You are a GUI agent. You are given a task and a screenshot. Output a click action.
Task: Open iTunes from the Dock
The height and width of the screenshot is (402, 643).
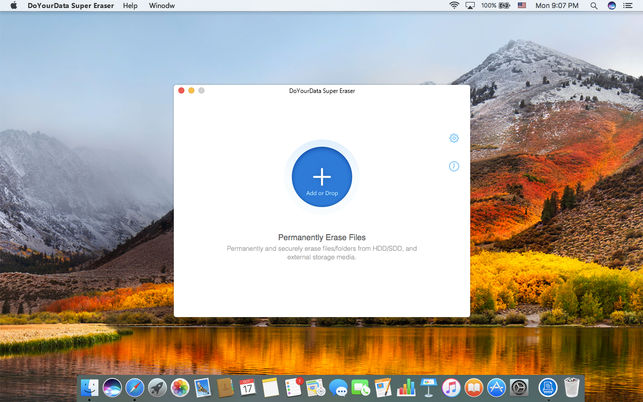point(451,387)
